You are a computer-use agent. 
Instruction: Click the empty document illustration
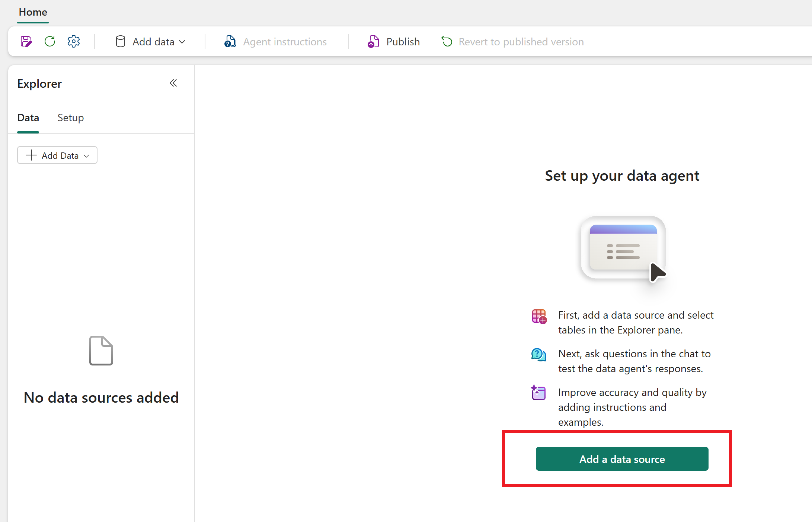pyautogui.click(x=101, y=351)
